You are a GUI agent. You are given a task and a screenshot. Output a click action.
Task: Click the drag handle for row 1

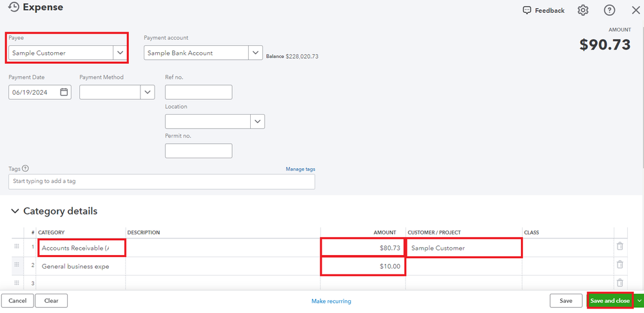17,247
